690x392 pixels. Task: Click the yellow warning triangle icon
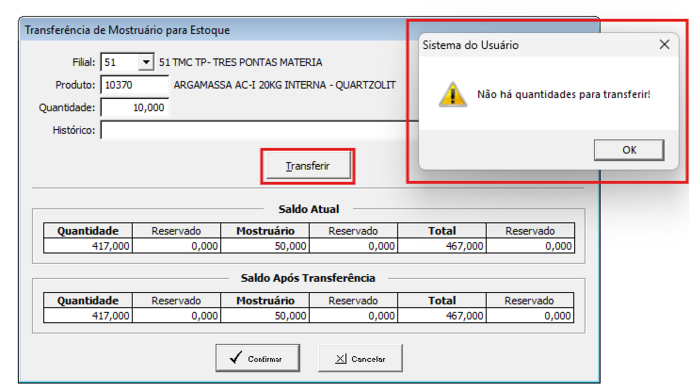(452, 94)
